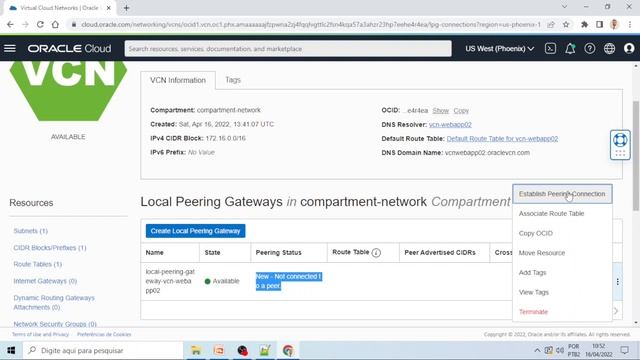Go to browser home page

(x=55, y=24)
